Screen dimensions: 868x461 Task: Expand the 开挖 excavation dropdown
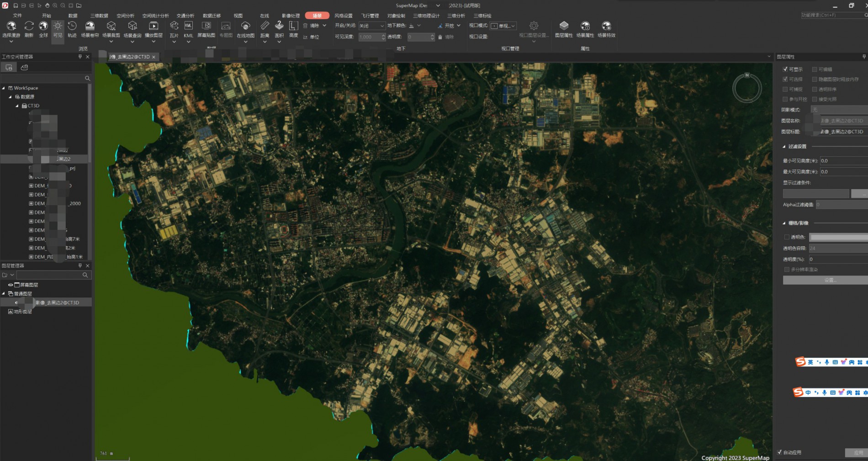[x=458, y=26]
